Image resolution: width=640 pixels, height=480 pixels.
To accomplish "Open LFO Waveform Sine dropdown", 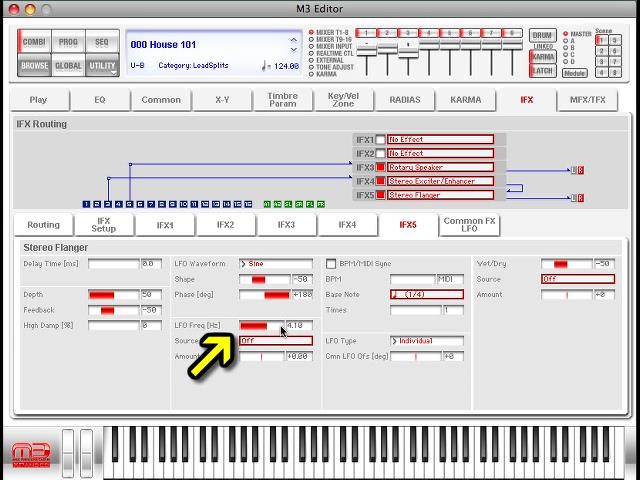I will [x=276, y=264].
